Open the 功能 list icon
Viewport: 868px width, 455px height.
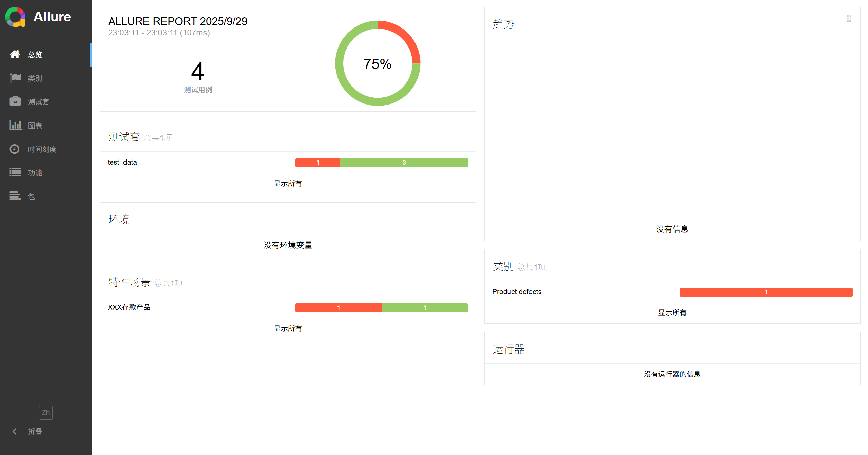15,172
